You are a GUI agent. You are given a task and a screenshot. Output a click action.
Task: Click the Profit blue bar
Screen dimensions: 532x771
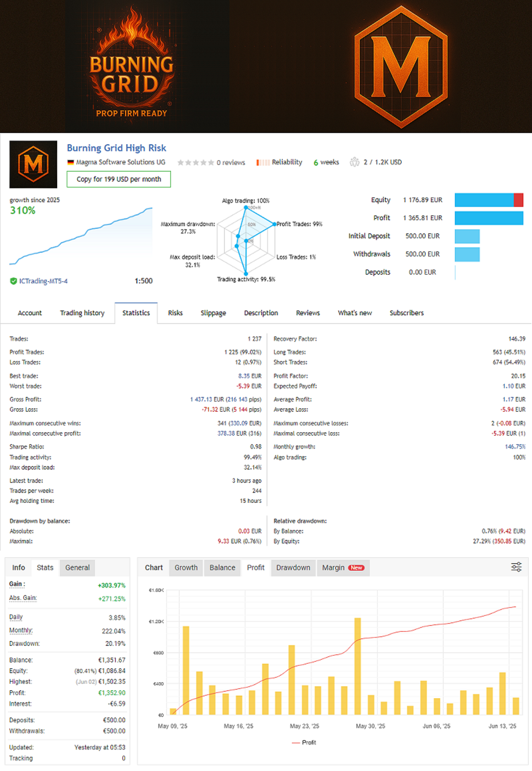point(489,218)
